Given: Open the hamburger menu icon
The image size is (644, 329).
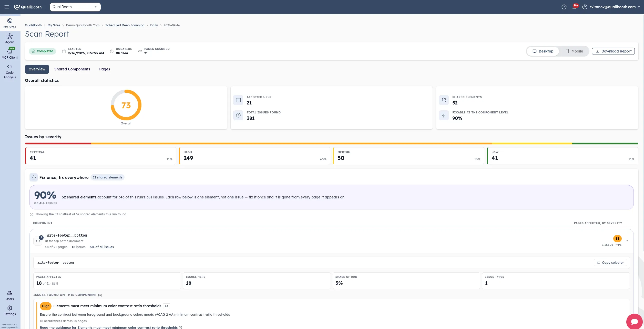Looking at the screenshot, I should 7,7.
